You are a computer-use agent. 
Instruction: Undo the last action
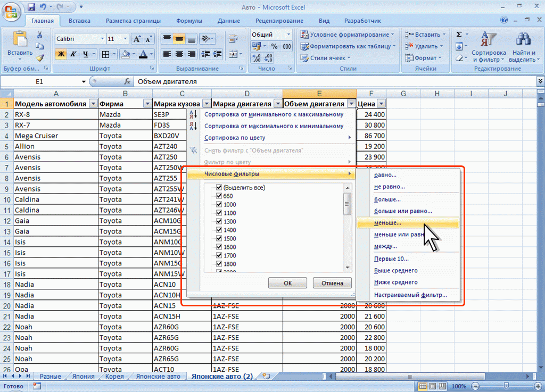[x=43, y=6]
